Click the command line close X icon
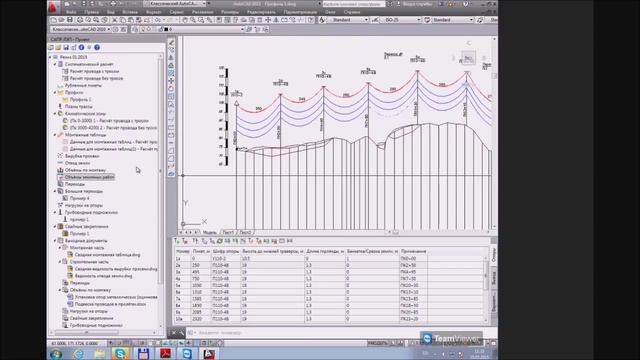This screenshot has width=640, height=360. pyautogui.click(x=174, y=333)
